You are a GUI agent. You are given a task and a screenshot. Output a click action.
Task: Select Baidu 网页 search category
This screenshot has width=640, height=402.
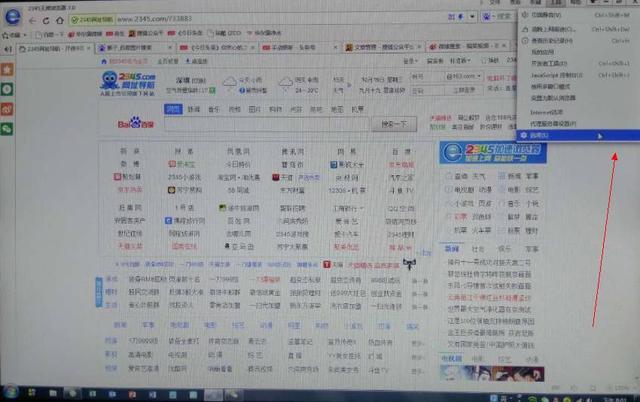pos(173,109)
